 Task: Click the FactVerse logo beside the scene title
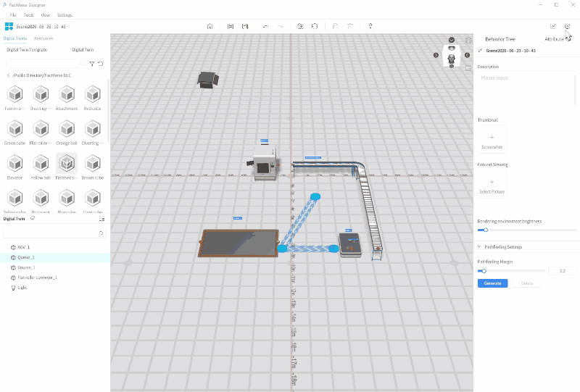point(9,26)
